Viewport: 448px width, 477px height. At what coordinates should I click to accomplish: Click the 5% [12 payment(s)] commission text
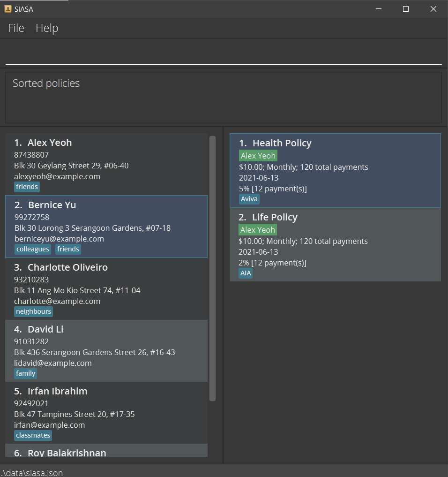pos(273,189)
